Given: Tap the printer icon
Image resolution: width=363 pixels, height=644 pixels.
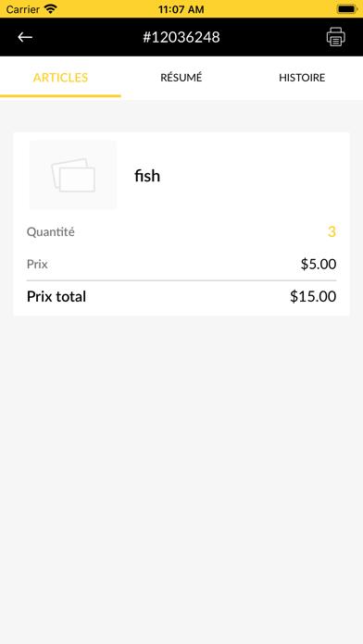Looking at the screenshot, I should coord(336,37).
